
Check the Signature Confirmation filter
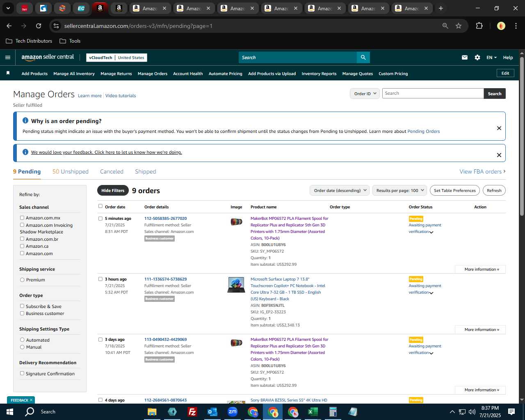22,373
